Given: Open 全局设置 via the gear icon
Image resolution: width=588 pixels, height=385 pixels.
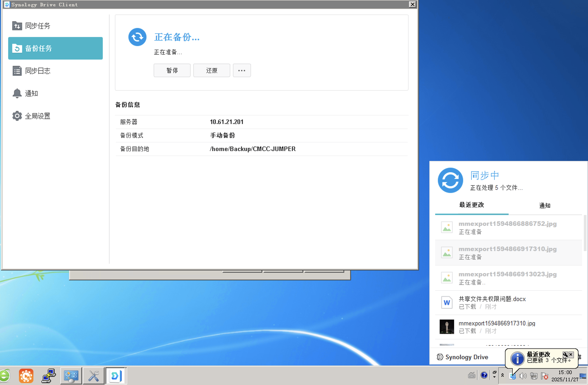Looking at the screenshot, I should tap(17, 116).
